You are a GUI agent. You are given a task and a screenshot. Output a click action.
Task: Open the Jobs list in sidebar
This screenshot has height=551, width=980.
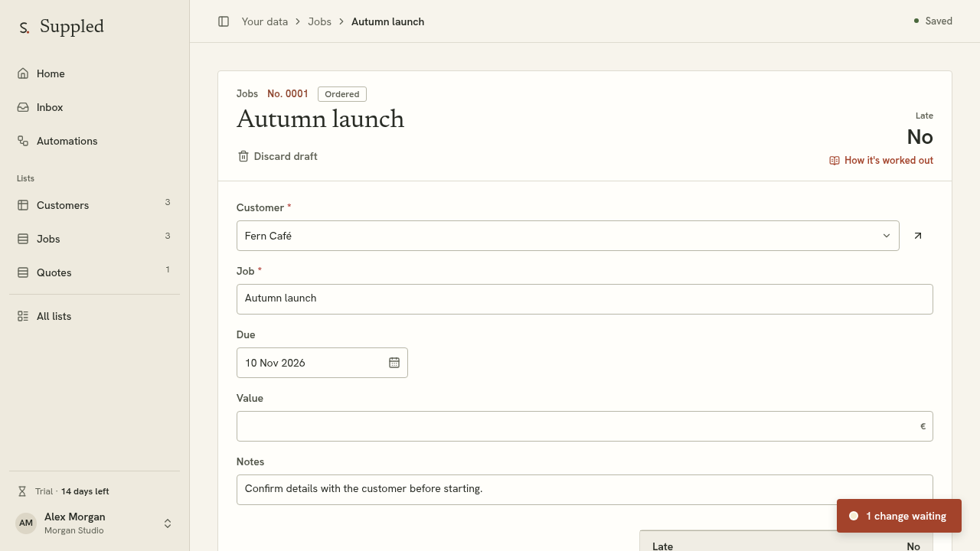(94, 239)
